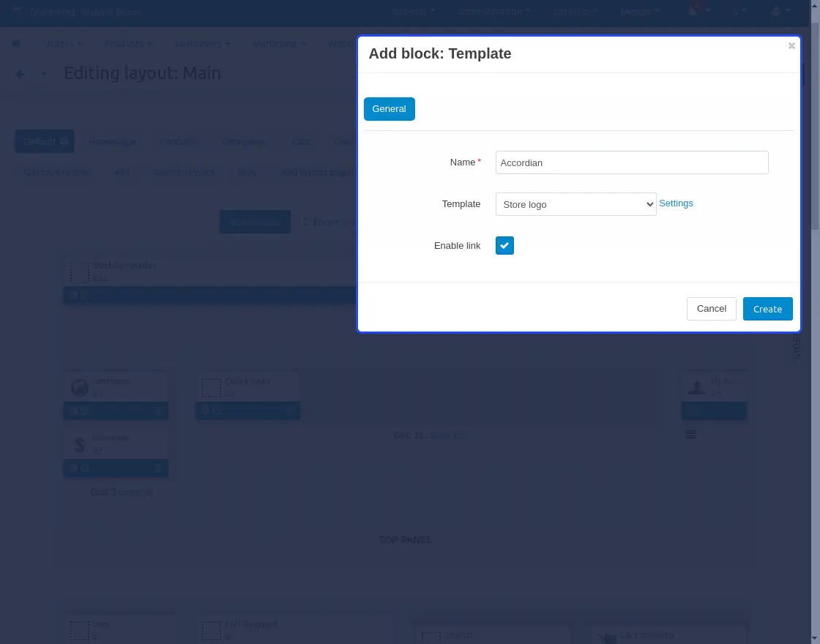
Task: Select the Default layout page tab
Action: click(x=45, y=141)
